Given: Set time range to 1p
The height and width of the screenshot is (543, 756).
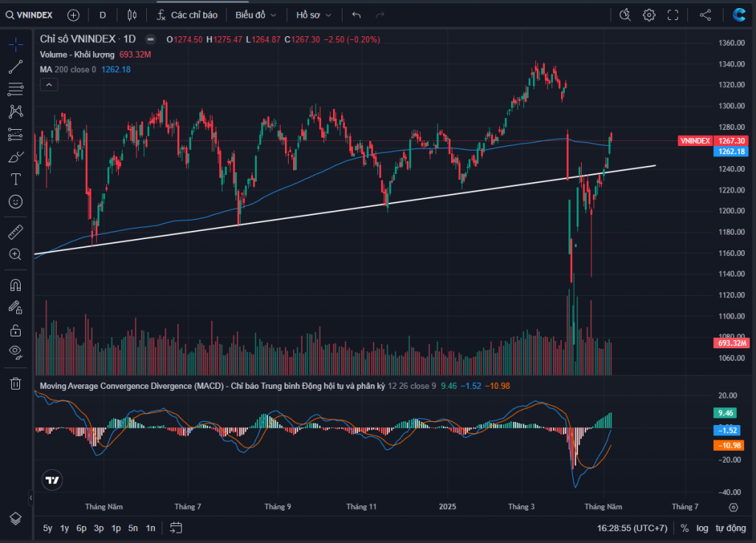Looking at the screenshot, I should pos(116,528).
